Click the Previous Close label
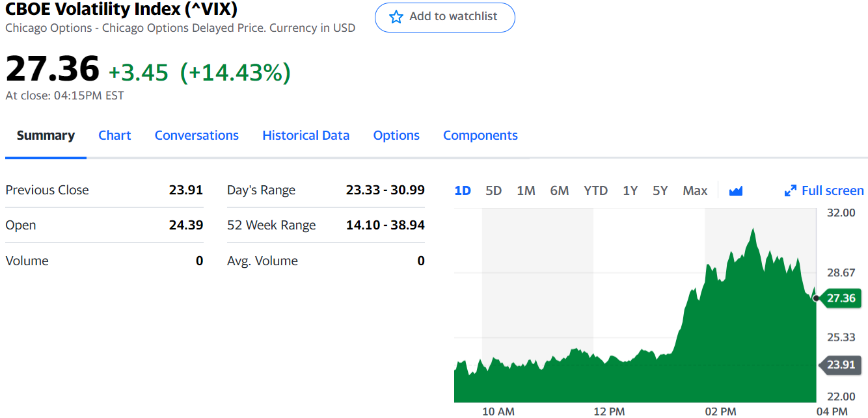 tap(47, 190)
